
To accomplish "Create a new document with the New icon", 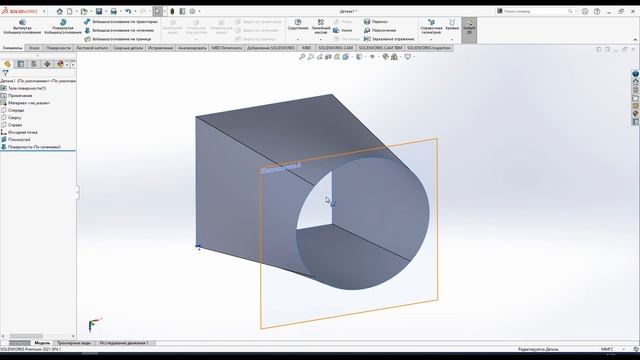I will click(70, 11).
